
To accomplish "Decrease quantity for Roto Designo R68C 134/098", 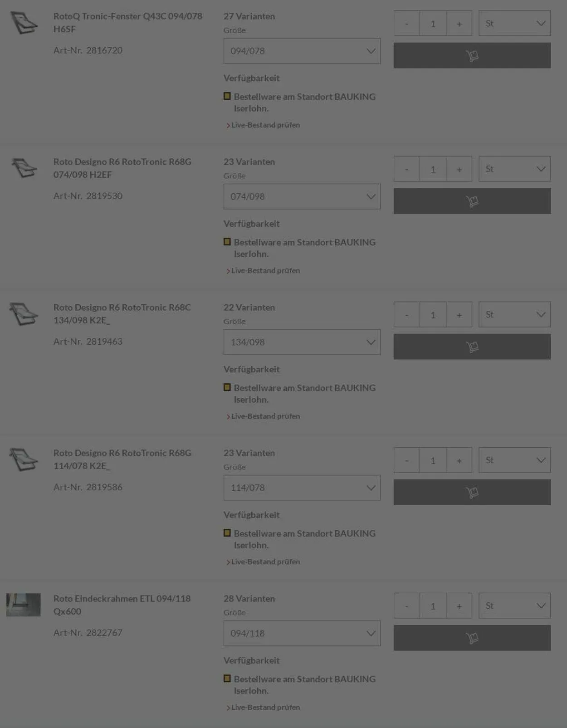I will [x=406, y=315].
